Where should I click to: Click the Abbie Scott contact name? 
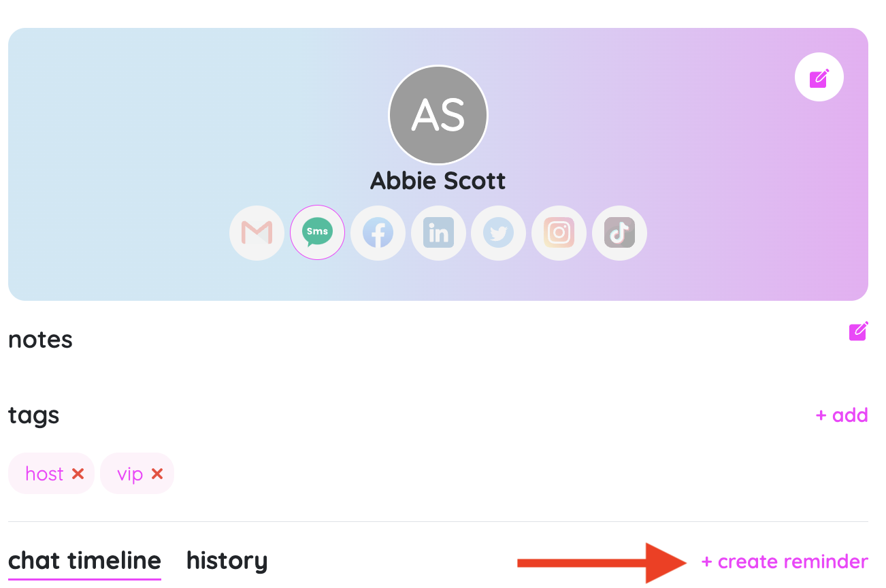[x=438, y=181]
